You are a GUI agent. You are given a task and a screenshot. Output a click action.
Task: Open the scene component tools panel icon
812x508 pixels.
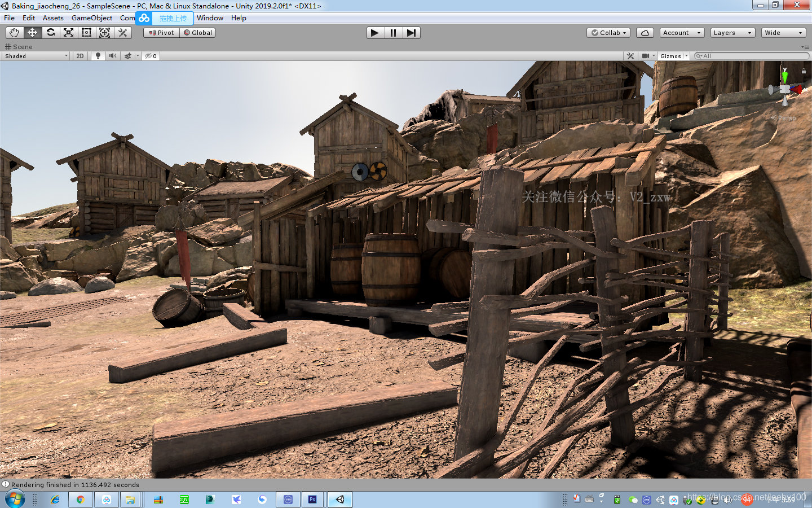click(x=630, y=56)
